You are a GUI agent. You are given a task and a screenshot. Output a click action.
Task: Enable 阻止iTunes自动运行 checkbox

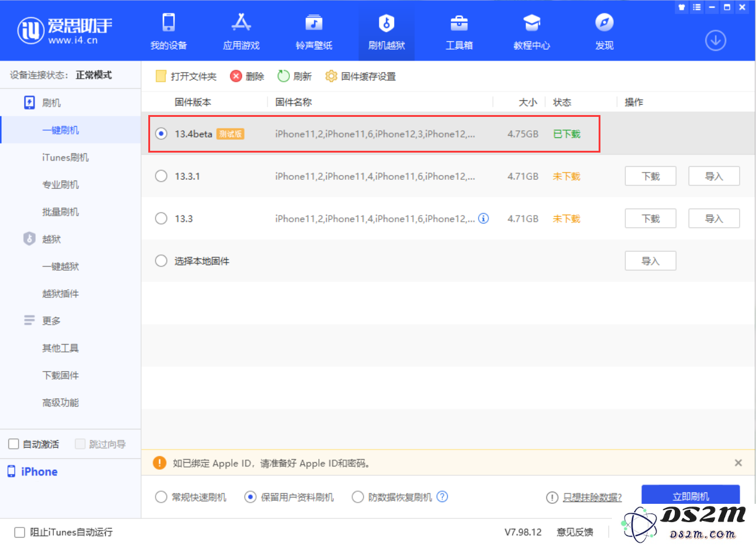[19, 532]
